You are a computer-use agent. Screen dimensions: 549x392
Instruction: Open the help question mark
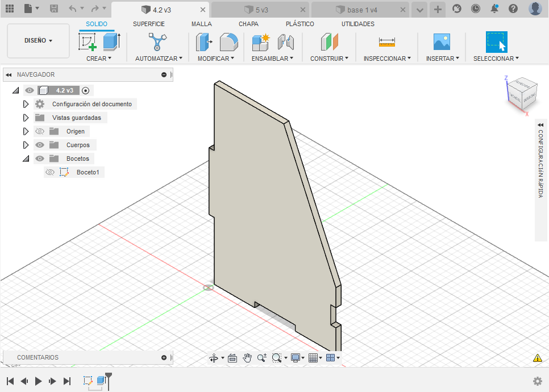click(x=513, y=9)
